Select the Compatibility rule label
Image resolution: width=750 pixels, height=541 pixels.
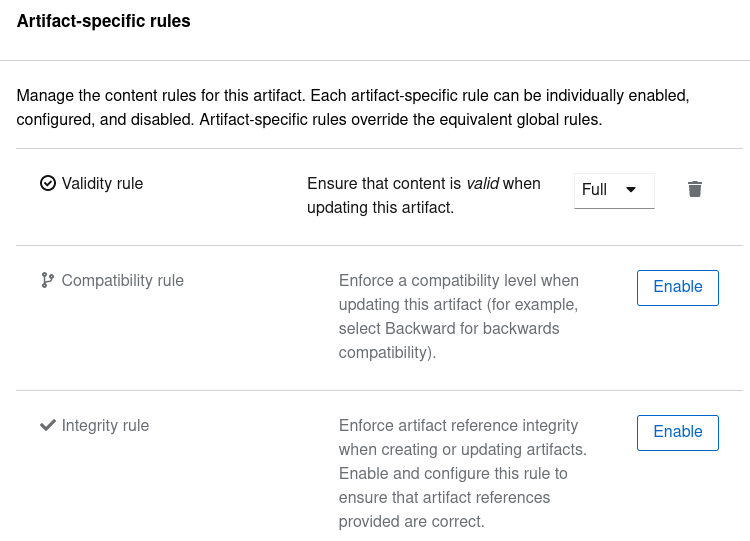pyautogui.click(x=122, y=280)
